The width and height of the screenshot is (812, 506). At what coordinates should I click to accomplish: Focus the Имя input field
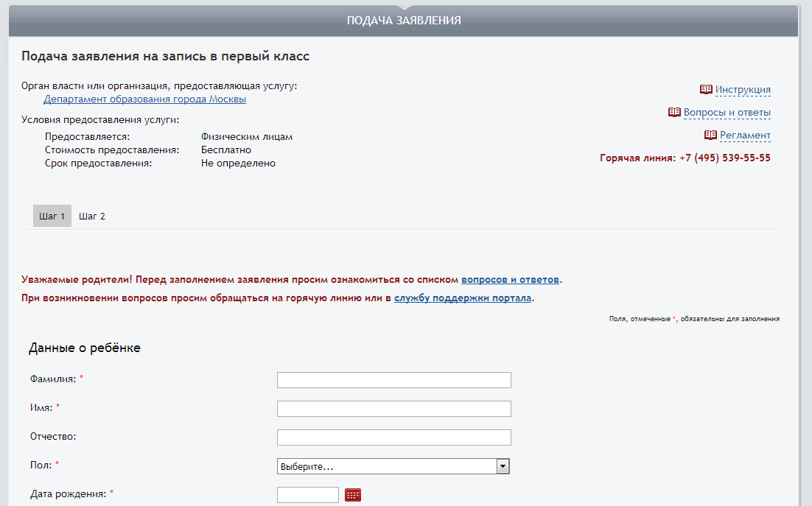(393, 409)
